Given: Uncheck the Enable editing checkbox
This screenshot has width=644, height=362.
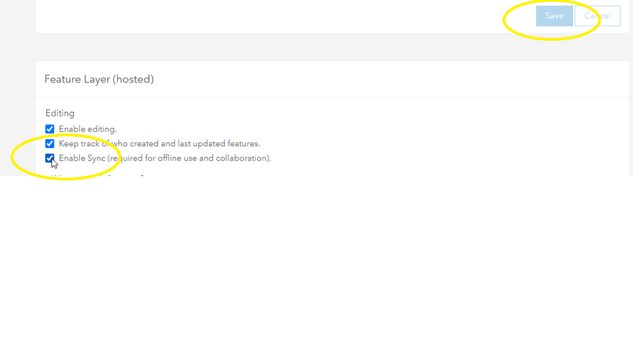Looking at the screenshot, I should click(x=50, y=129).
